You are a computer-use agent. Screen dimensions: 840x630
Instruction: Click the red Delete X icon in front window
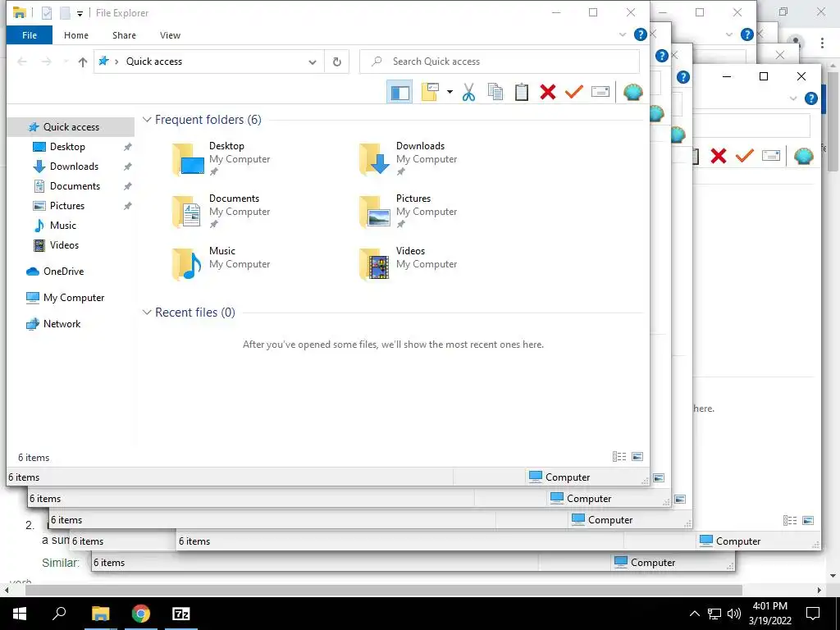pos(547,92)
